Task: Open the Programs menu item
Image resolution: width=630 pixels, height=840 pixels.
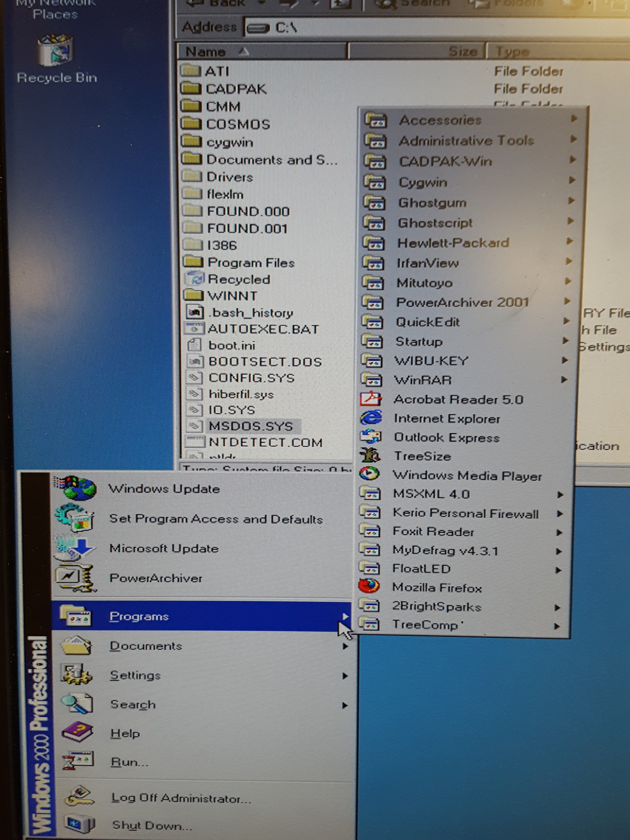Action: tap(202, 616)
